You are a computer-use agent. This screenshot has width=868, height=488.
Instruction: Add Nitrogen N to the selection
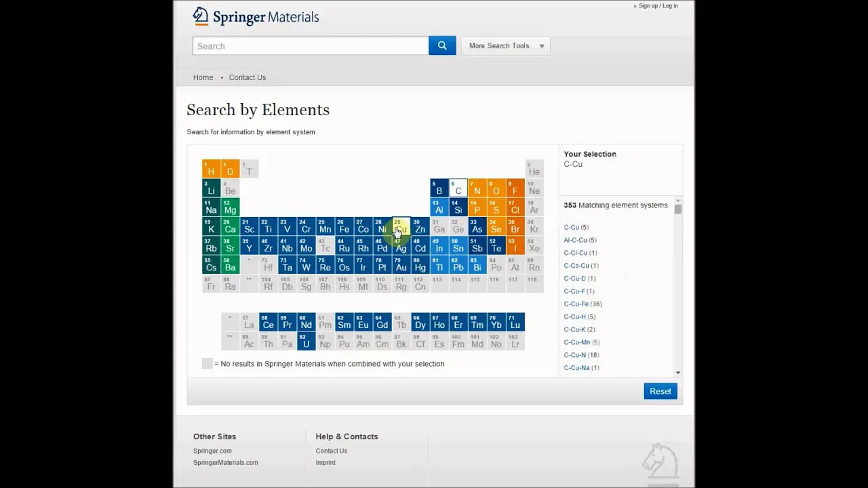(x=477, y=188)
